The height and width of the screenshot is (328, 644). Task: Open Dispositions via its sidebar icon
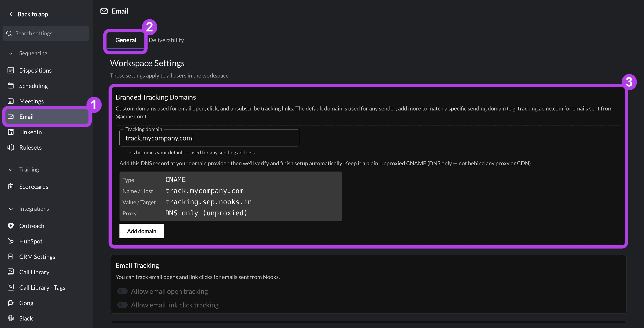coord(11,70)
